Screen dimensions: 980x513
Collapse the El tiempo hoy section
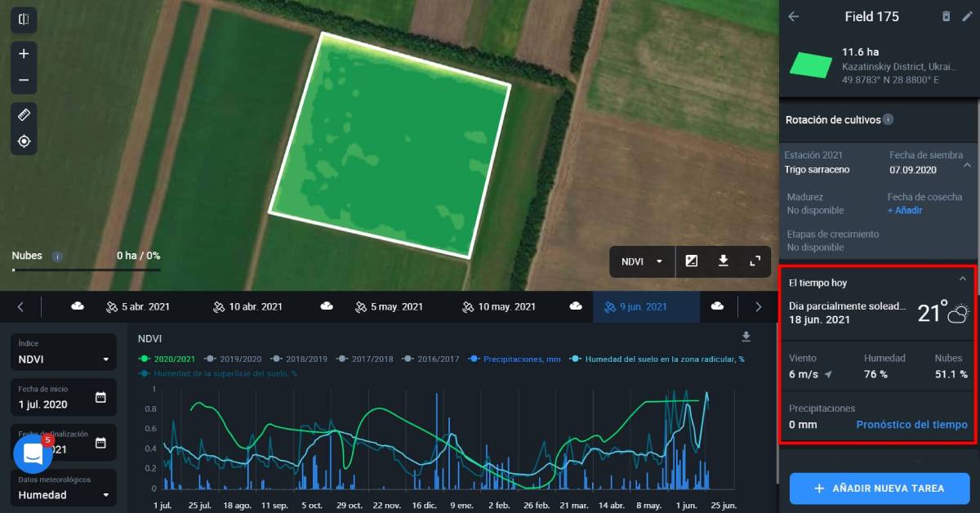[x=962, y=279]
